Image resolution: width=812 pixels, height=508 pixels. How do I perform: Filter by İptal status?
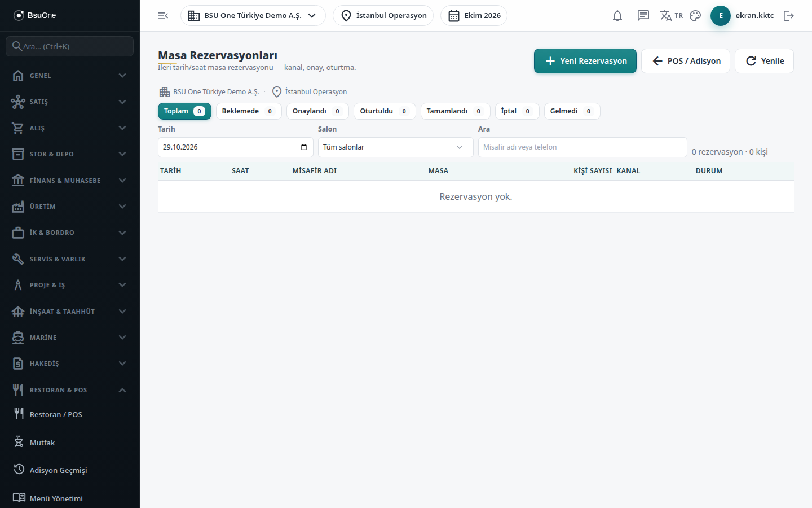[517, 111]
